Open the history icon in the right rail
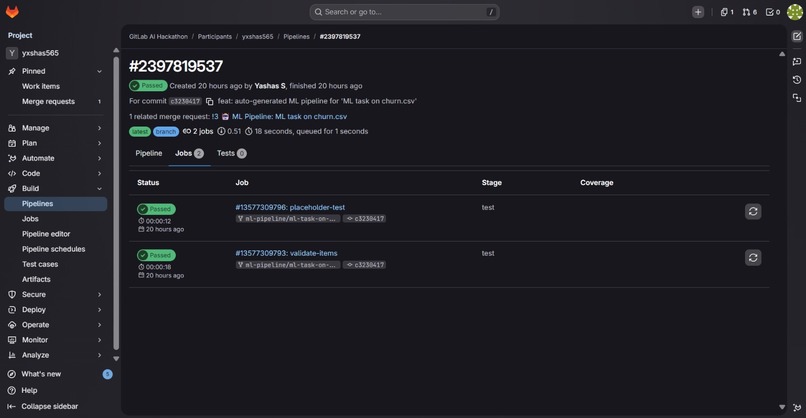Image resolution: width=806 pixels, height=418 pixels. pos(797,80)
